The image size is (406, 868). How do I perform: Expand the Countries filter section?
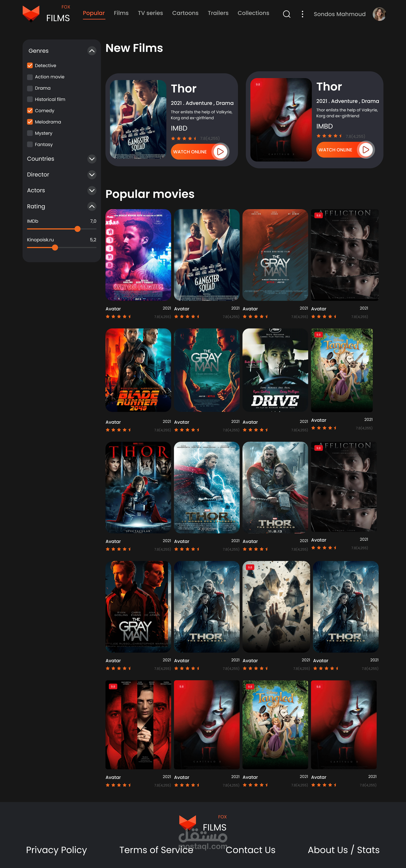click(x=92, y=159)
